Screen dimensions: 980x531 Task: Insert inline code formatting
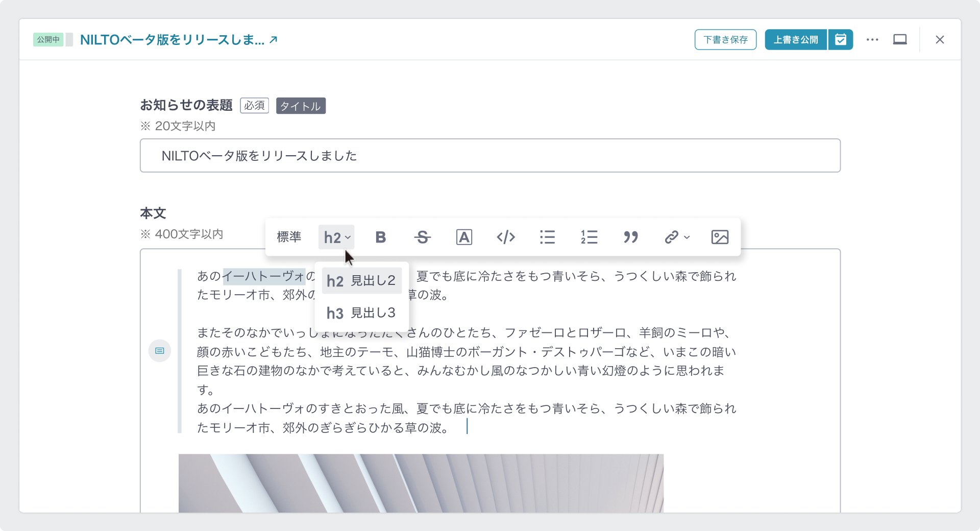pos(506,237)
